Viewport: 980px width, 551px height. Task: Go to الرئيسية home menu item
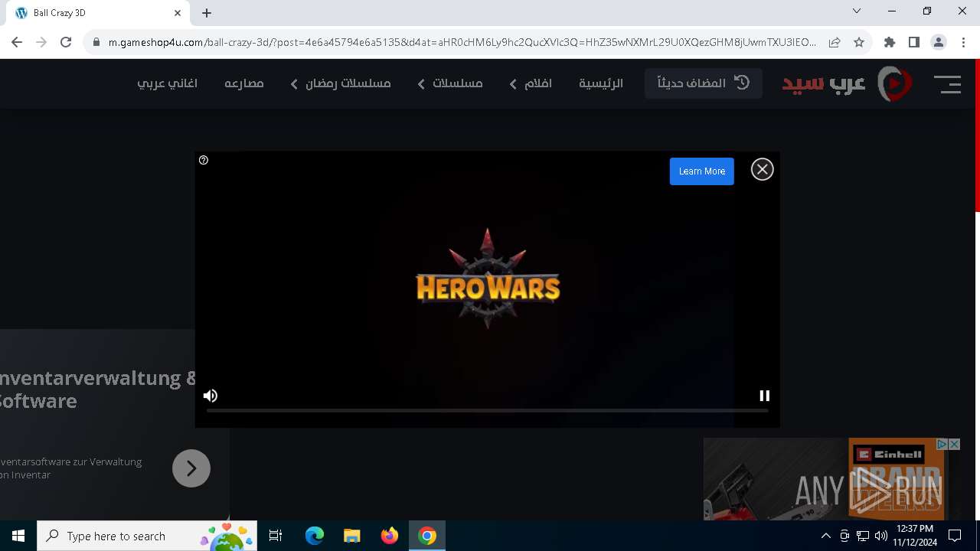tap(601, 83)
